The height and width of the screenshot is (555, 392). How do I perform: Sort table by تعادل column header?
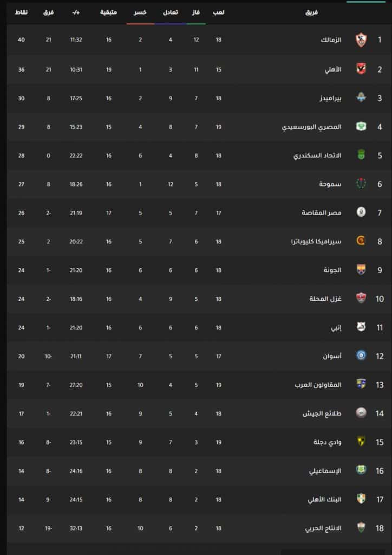pos(171,12)
